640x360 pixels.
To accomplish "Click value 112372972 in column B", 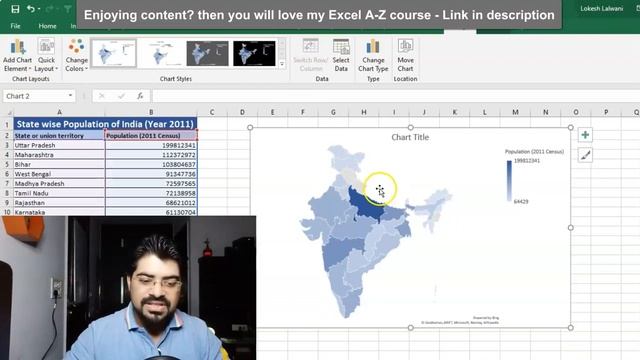I will [151, 155].
